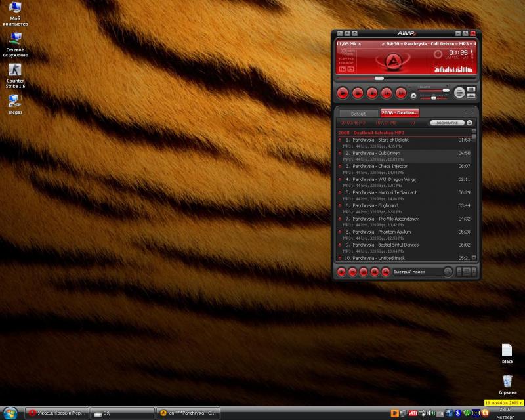The image size is (525, 420).
Task: Click the playlist scrollbar down arrow
Action: (x=474, y=258)
